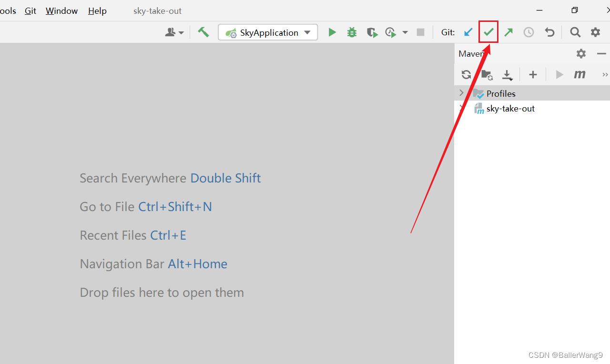Viewport: 610px width, 364px height.
Task: Click sky-take-out title in title bar
Action: point(157,10)
